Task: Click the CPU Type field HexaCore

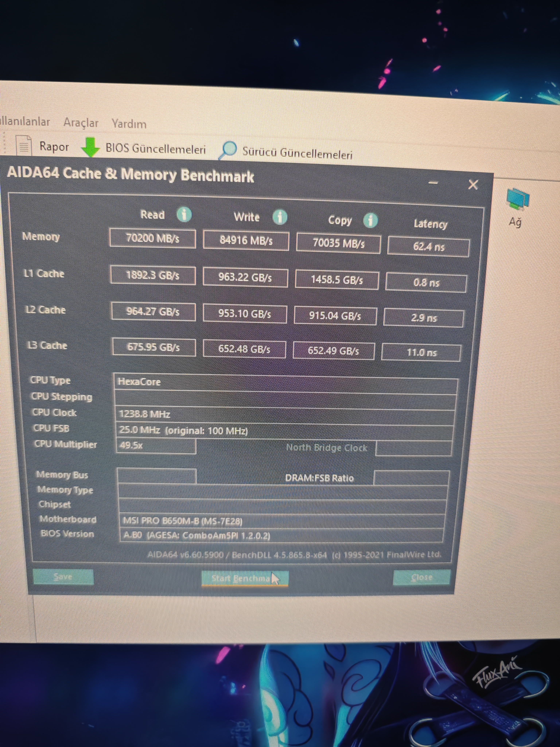Action: 286,384
